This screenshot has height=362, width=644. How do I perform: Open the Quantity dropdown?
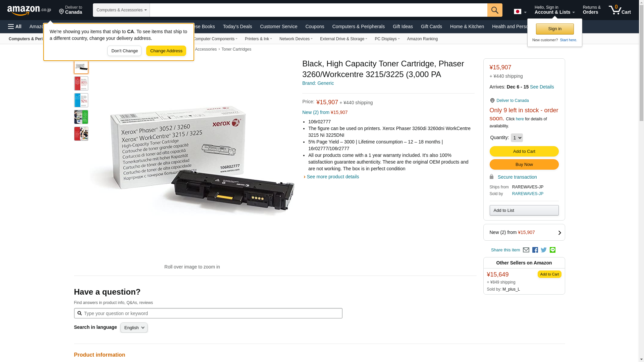[x=517, y=138]
